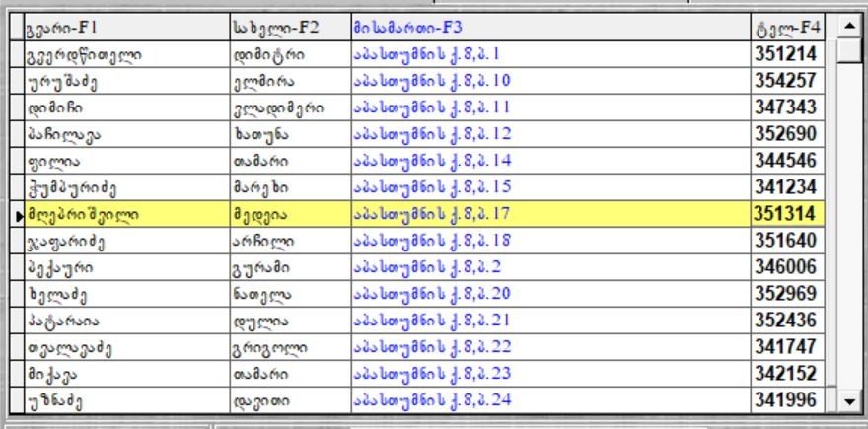The width and height of the screenshot is (868, 429).
Task: Select surname cell ჯაფარიძე
Action: [x=127, y=241]
